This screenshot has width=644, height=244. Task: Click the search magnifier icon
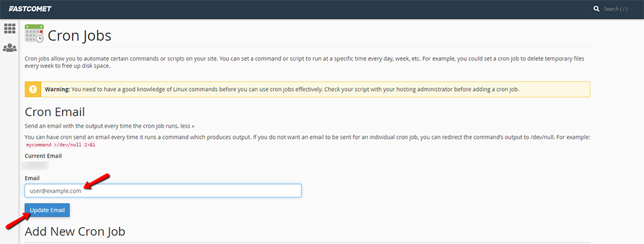[x=596, y=9]
